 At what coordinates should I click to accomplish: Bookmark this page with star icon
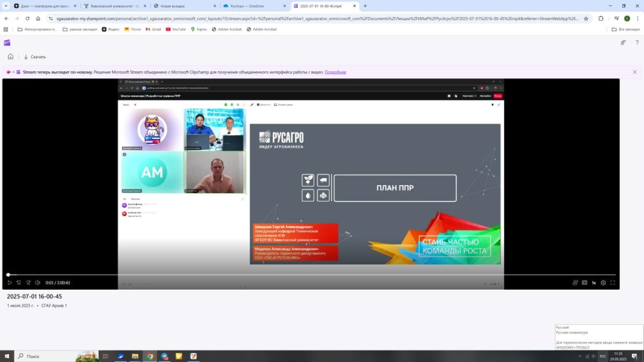coord(586,18)
